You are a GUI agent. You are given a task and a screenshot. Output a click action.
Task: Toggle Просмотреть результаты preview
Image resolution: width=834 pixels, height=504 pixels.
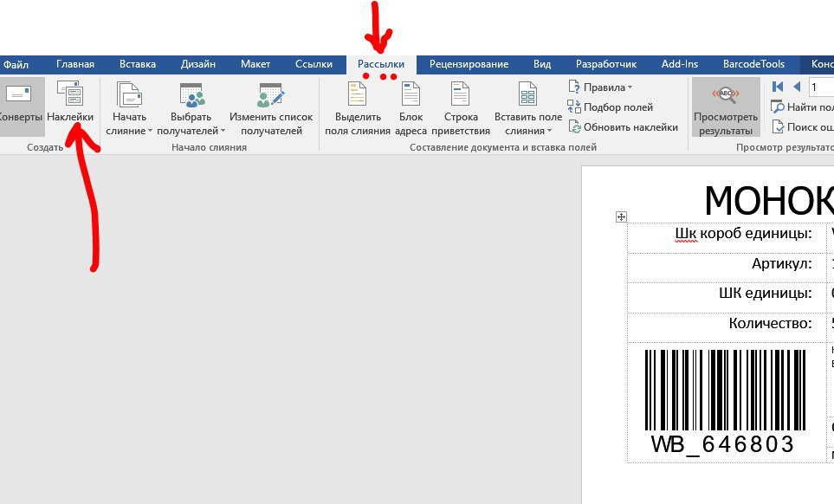726,108
